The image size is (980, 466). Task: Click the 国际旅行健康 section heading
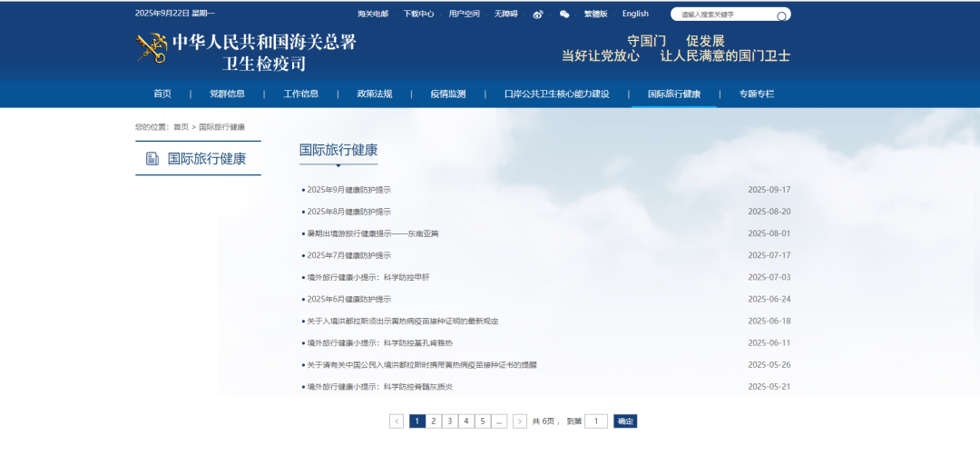pos(338,150)
